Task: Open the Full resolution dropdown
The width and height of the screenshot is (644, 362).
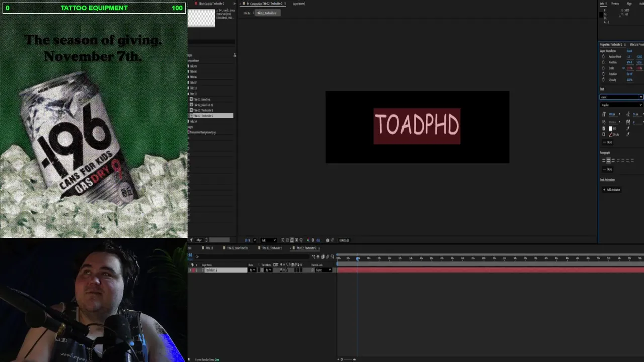Action: click(268, 240)
